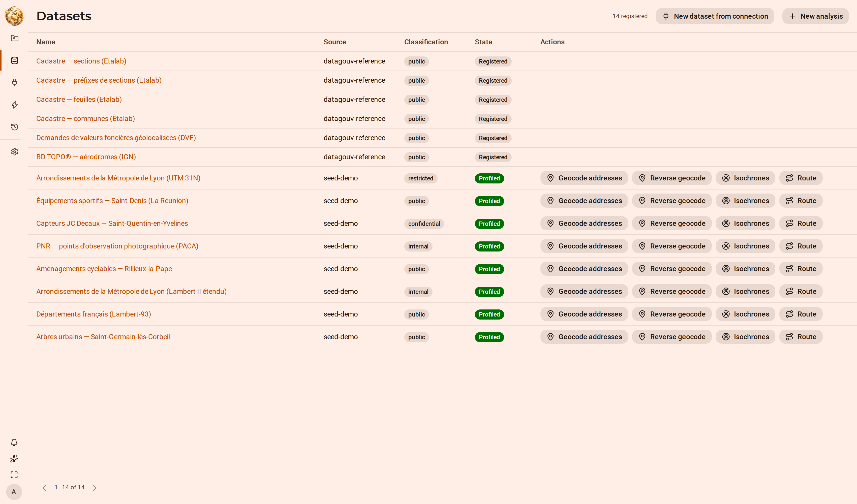Screen dimensions: 857x504
Task: Geocode addresses for Aménagements cyclables row
Action: coord(584,269)
